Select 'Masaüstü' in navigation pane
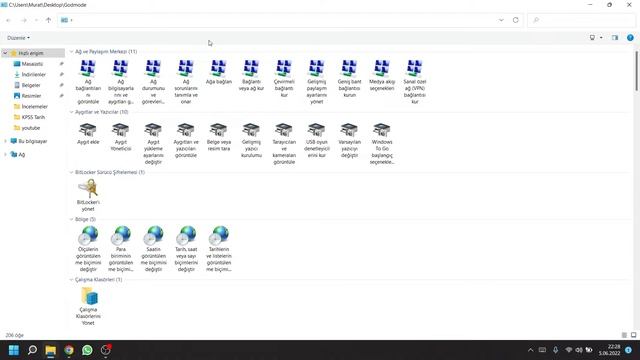Image resolution: width=640 pixels, height=360 pixels. click(x=32, y=64)
